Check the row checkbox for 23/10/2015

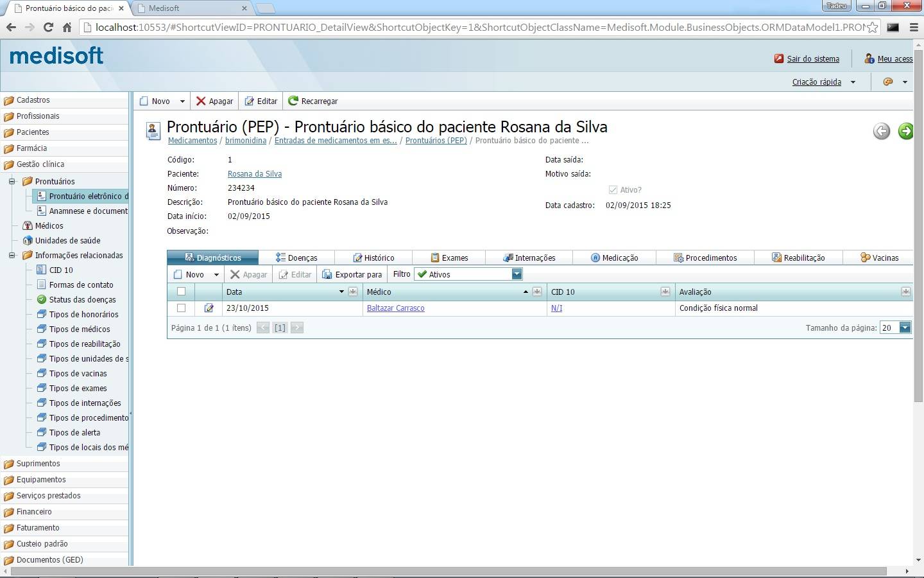181,308
